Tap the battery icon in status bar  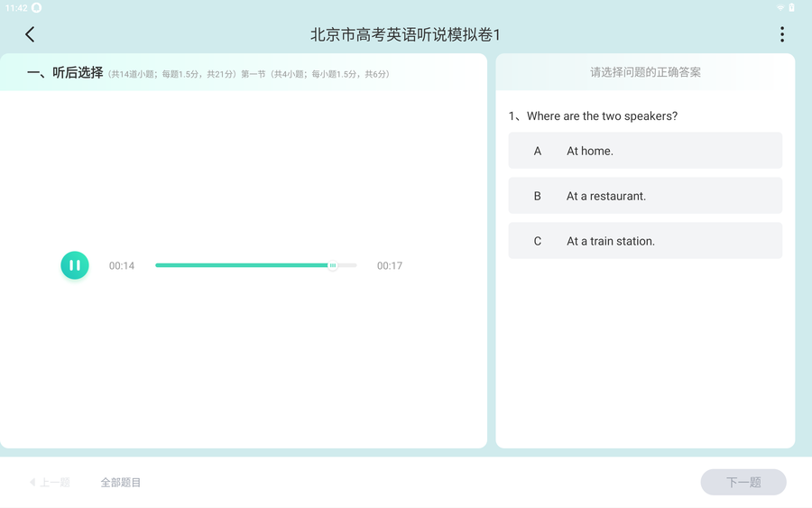coord(792,7)
